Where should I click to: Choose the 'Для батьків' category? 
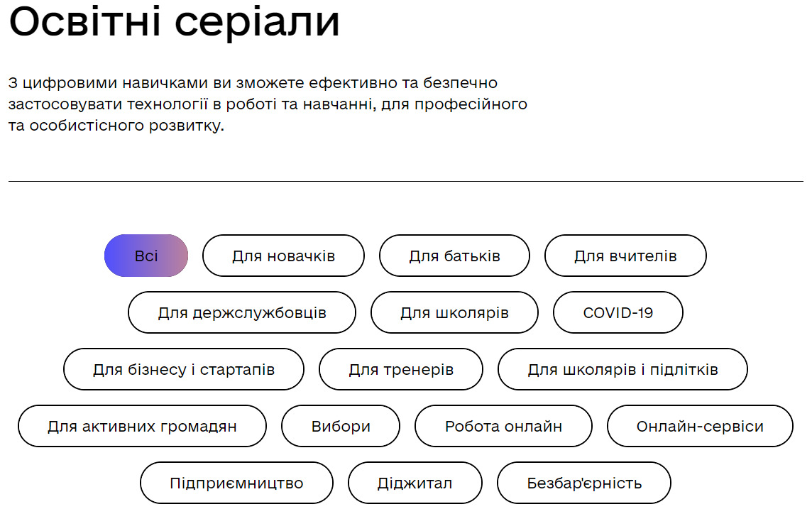click(454, 256)
